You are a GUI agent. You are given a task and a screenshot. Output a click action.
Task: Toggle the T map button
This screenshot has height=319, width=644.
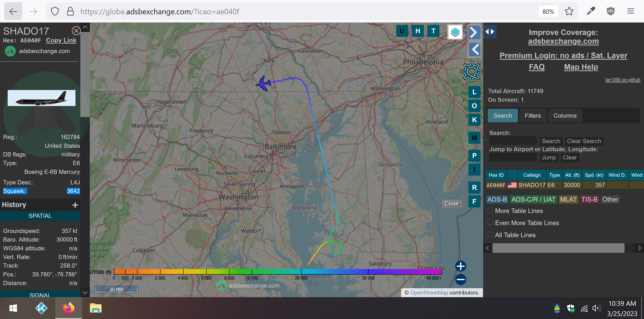click(433, 31)
